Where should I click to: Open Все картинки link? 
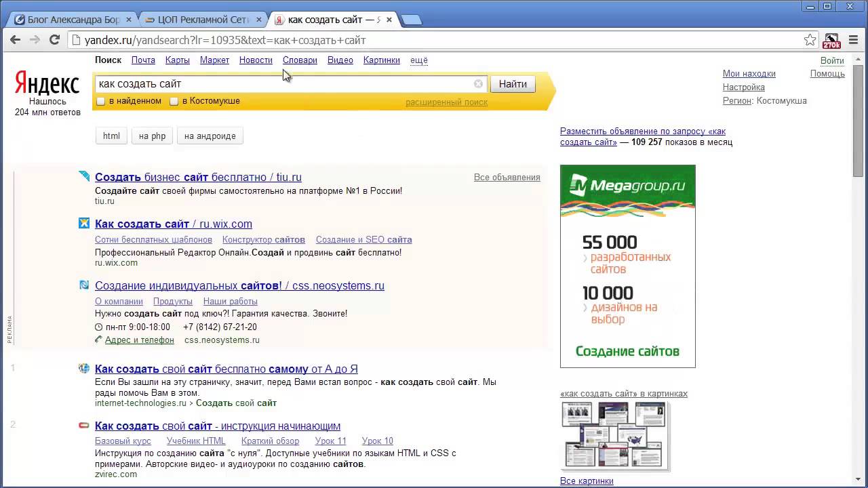pyautogui.click(x=587, y=481)
